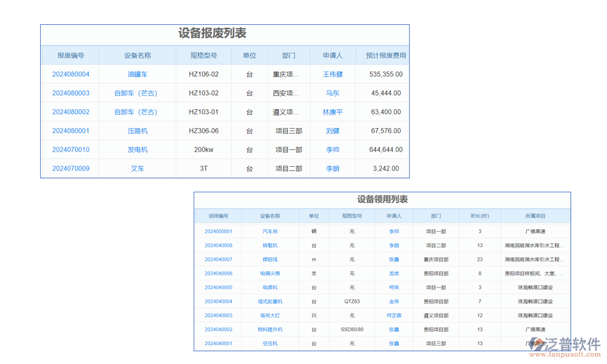The width and height of the screenshot is (607, 364).
Task: Open applicant 张鑫 in 焊钳线 row
Action: point(393,259)
